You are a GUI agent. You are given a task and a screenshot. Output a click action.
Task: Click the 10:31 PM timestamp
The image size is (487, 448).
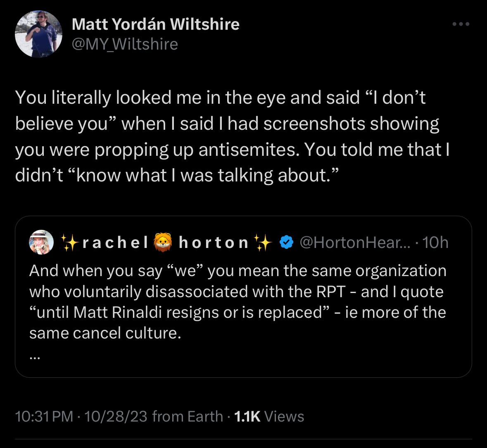coord(44,416)
